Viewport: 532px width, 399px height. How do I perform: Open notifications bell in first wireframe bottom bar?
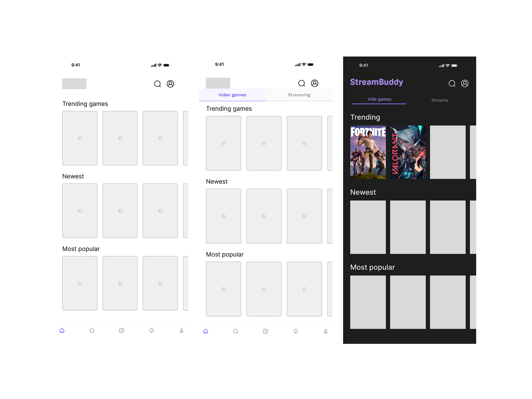(x=152, y=331)
